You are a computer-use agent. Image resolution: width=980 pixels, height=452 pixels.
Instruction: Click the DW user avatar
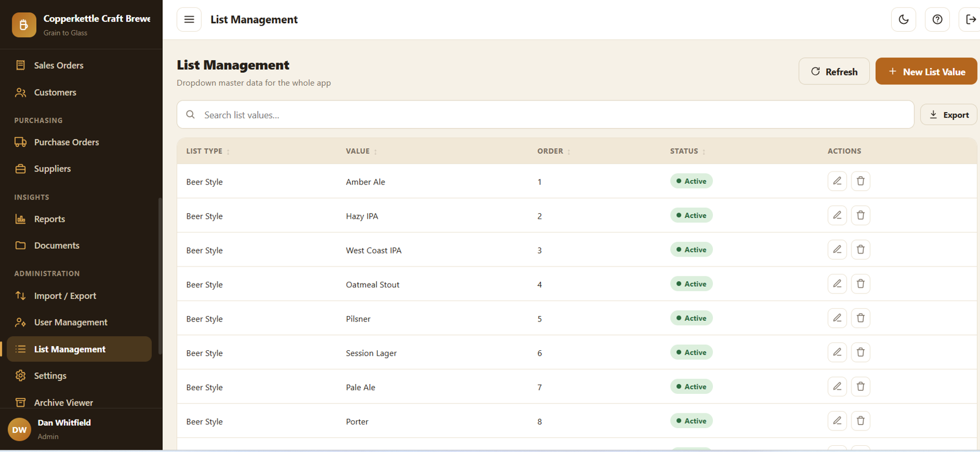pyautogui.click(x=20, y=429)
